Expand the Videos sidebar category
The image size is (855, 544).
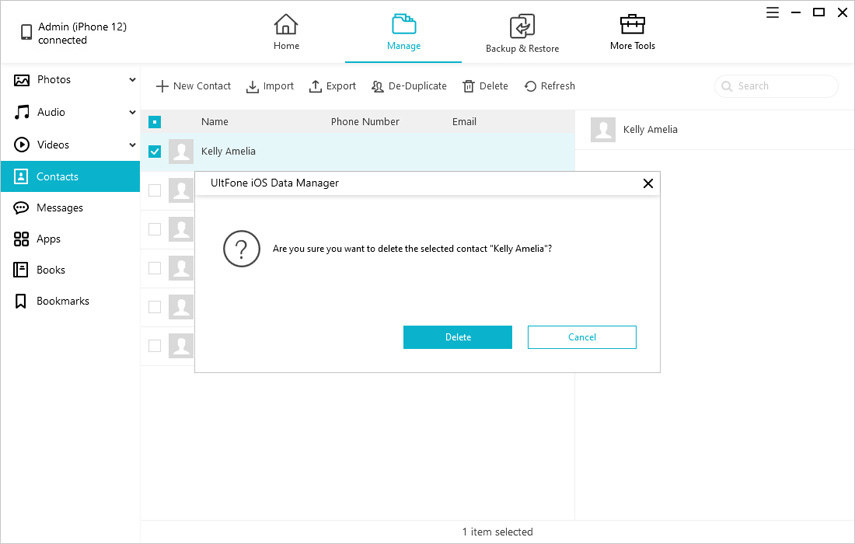click(x=132, y=145)
